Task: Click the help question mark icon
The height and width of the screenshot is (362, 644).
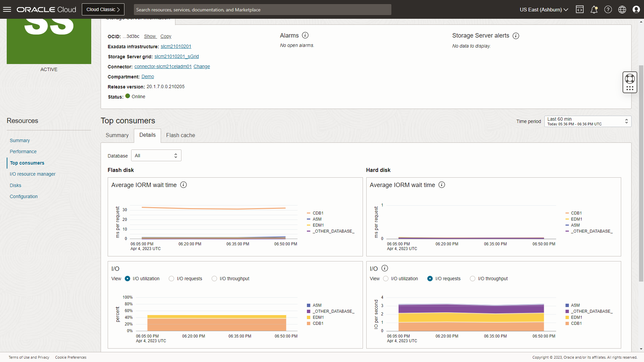Action: 608,9
